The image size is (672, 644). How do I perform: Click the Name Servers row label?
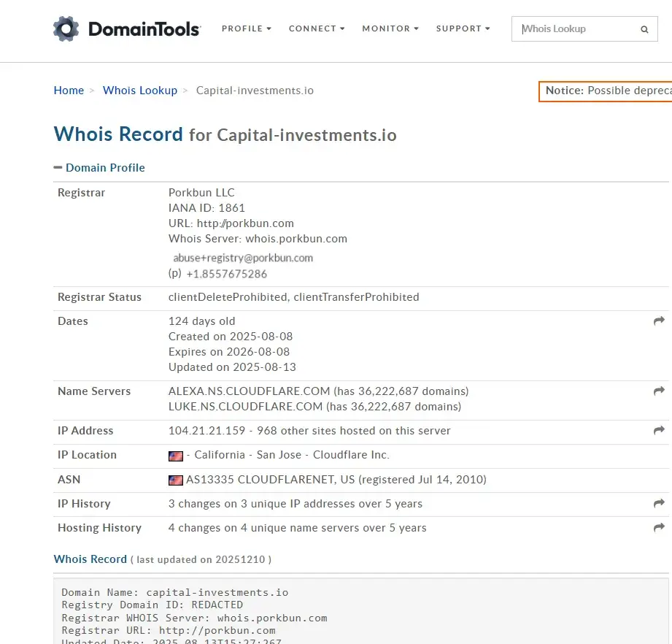[x=94, y=391]
